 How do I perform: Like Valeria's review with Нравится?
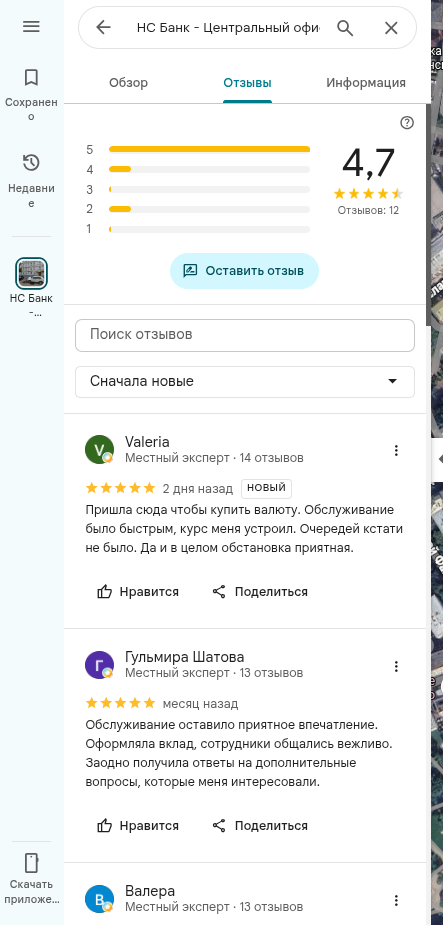[x=137, y=592]
